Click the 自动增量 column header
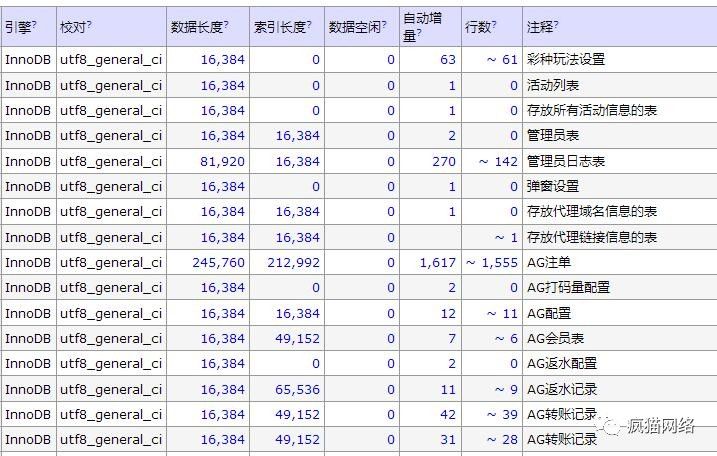The image size is (717, 456). 422,27
